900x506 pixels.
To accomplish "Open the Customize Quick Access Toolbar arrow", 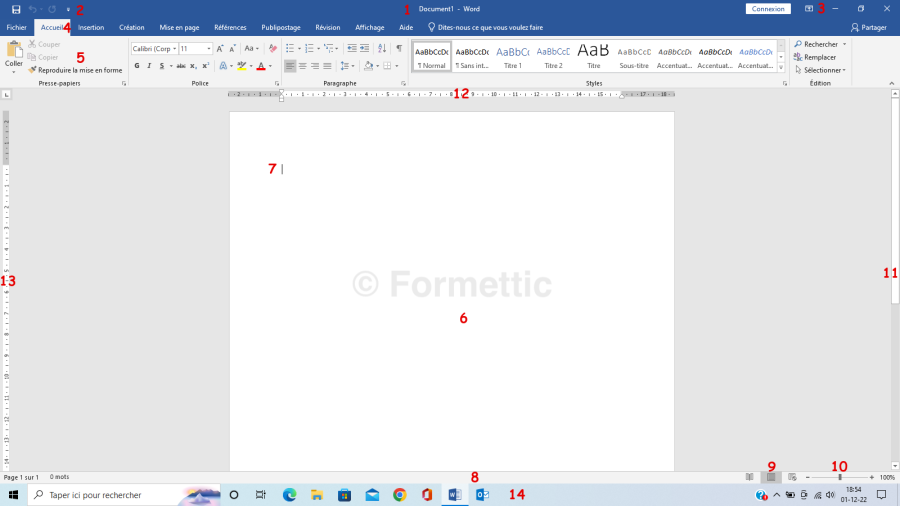I will pos(68,9).
